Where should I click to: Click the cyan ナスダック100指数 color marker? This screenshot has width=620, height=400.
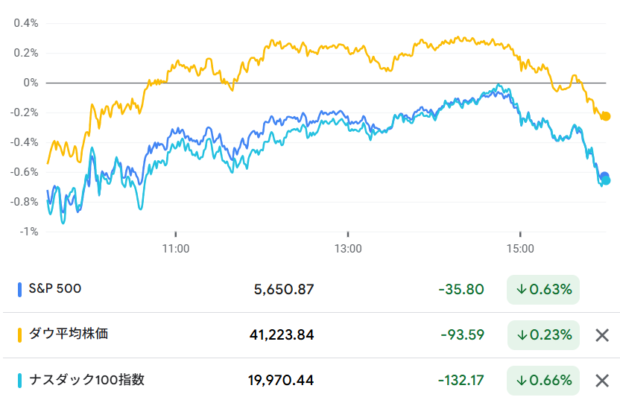tap(19, 380)
